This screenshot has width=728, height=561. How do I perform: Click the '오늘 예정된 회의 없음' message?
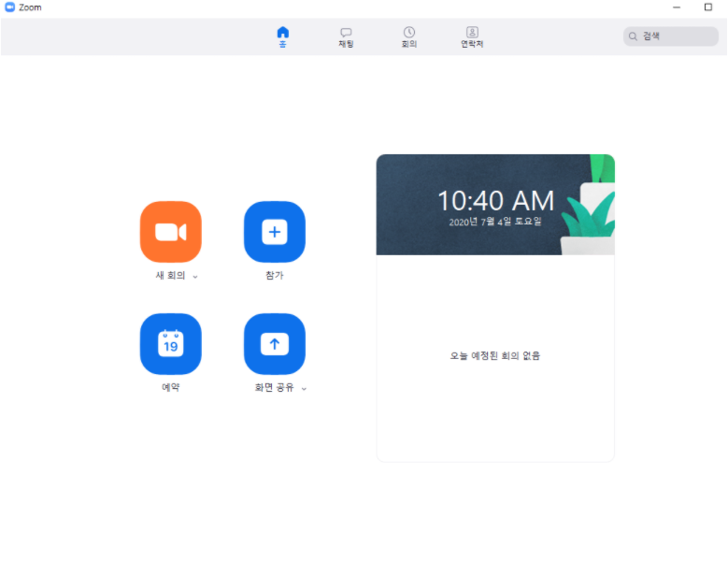point(495,355)
